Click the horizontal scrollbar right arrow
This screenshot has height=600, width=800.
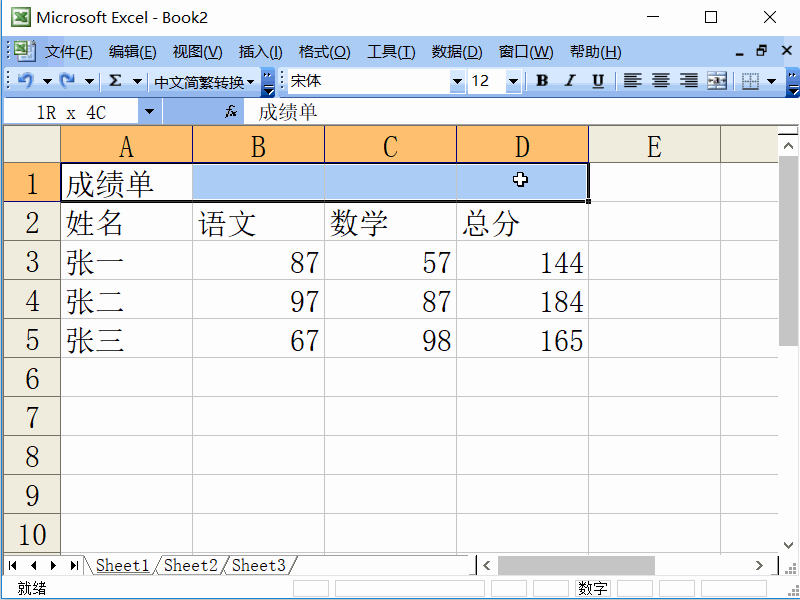coord(759,565)
